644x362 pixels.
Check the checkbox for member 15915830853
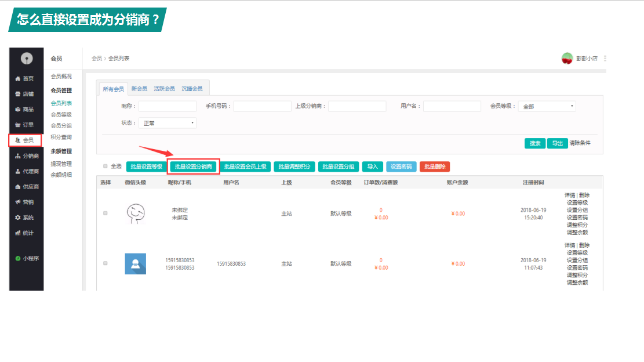click(105, 263)
